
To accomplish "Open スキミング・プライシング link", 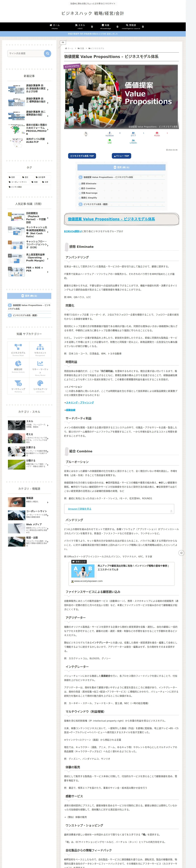I will (80, 402).
